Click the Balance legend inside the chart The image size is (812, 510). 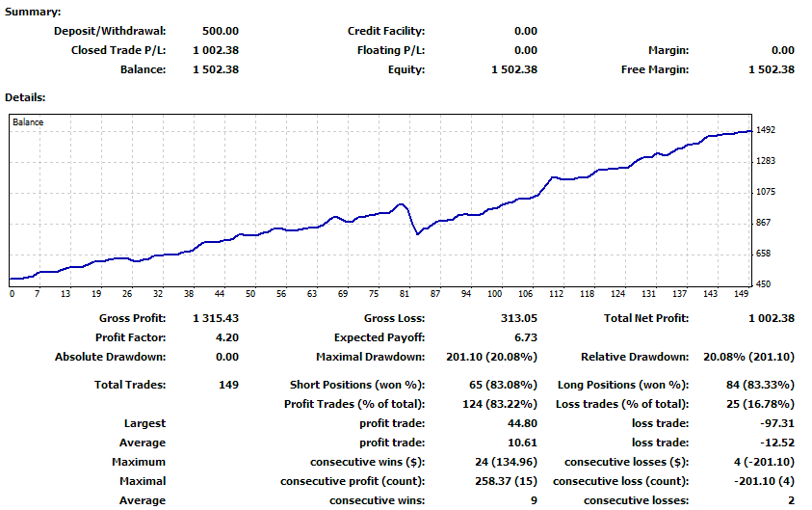coord(28,122)
